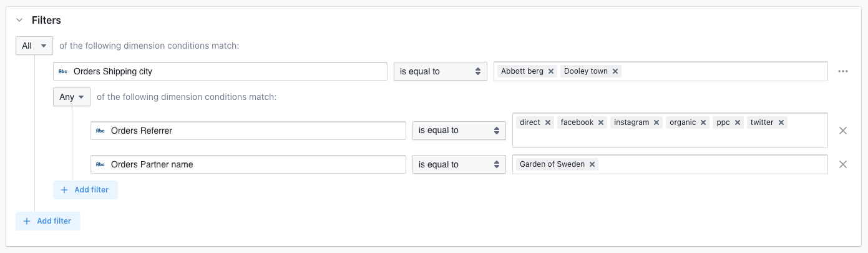Open operator dropdown for Orders Partner name
This screenshot has width=868, height=253.
coord(459,164)
